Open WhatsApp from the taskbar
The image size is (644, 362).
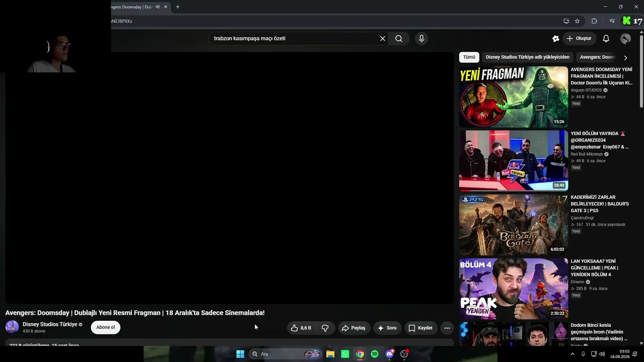[x=345, y=354]
